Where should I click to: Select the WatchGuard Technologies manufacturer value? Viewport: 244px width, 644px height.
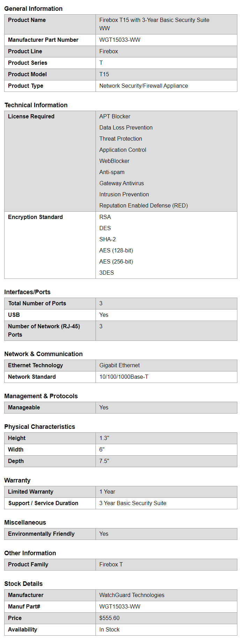click(x=132, y=595)
